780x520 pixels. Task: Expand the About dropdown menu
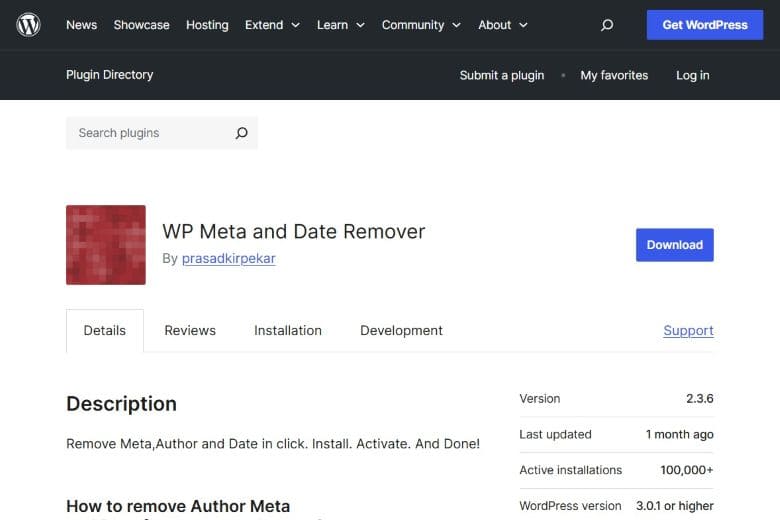point(502,25)
